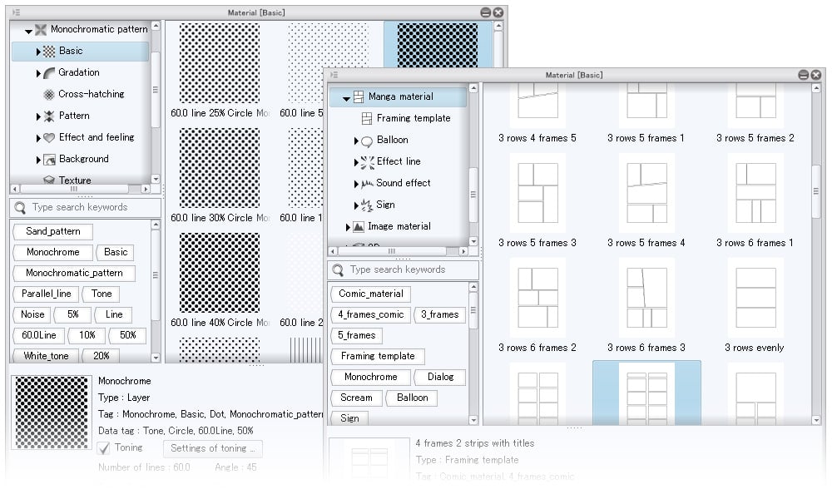Viewport: 832px width, 504px height.
Task: Click the Gradation folder icon
Action: coord(49,73)
